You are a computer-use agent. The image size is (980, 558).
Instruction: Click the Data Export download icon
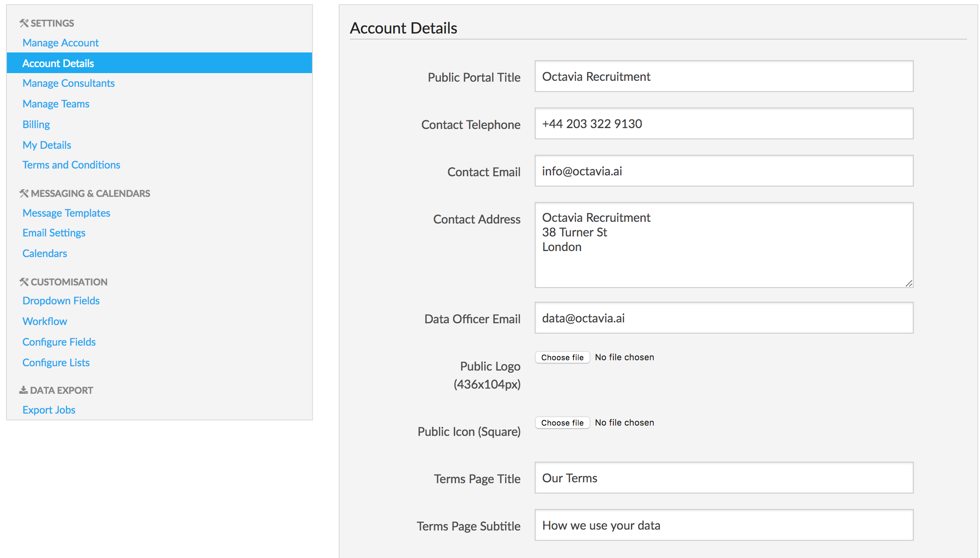(x=23, y=390)
